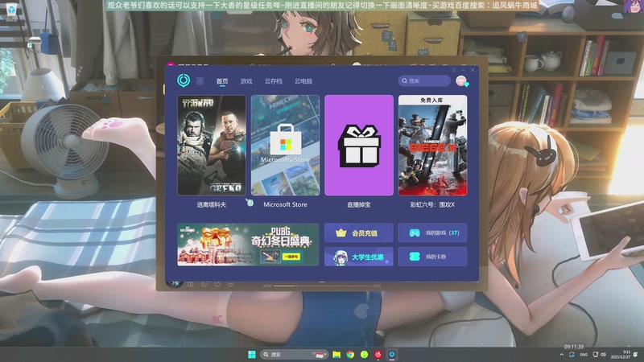This screenshot has width=644, height=362.
Task: Click the crown icon on 会员充值
Action: tap(341, 232)
